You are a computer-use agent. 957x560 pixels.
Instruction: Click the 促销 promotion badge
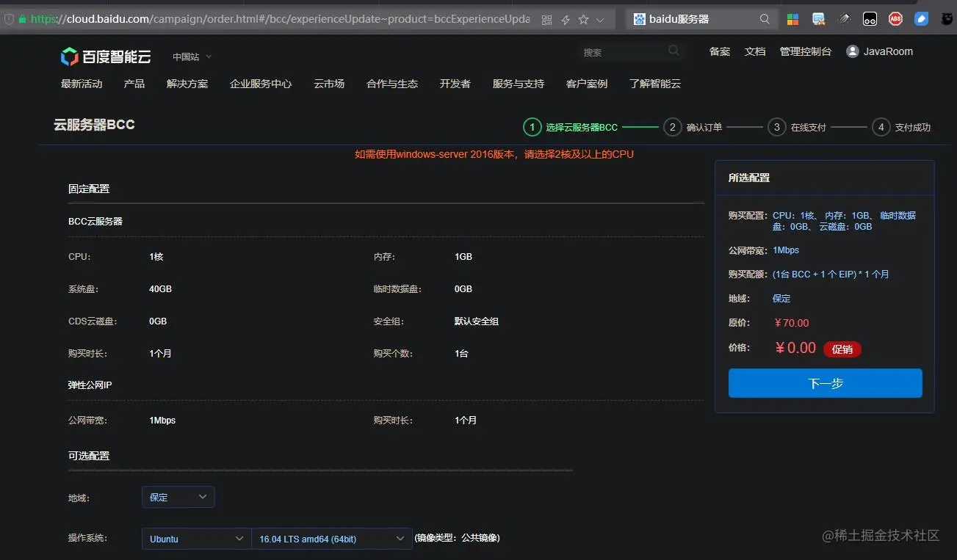tap(842, 349)
